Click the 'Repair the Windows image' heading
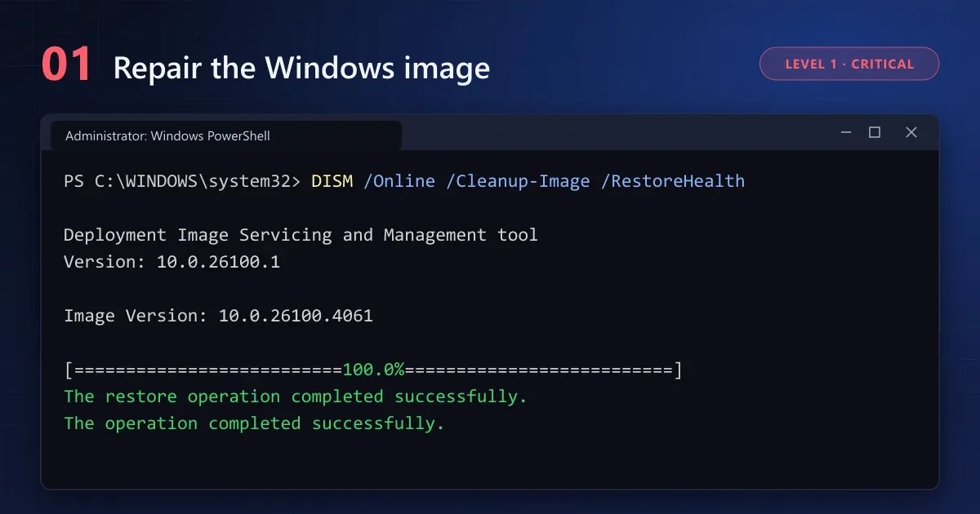Image resolution: width=980 pixels, height=514 pixels. coord(301,68)
